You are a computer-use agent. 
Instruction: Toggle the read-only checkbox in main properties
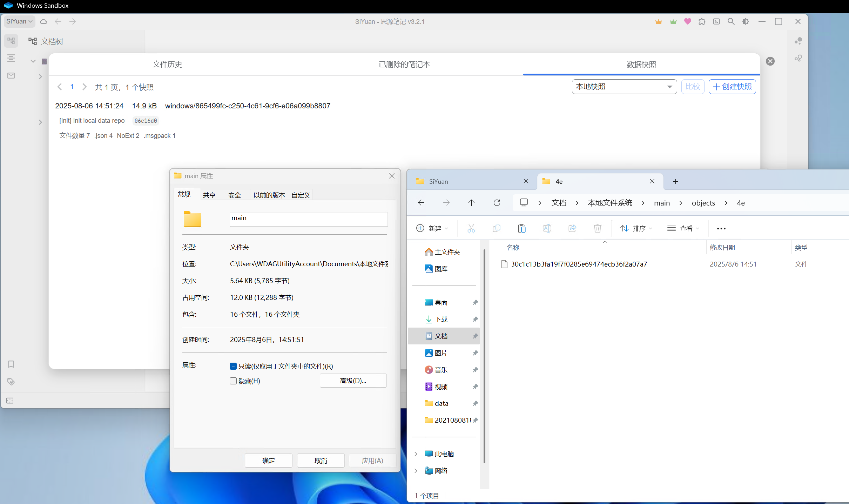[x=233, y=366]
